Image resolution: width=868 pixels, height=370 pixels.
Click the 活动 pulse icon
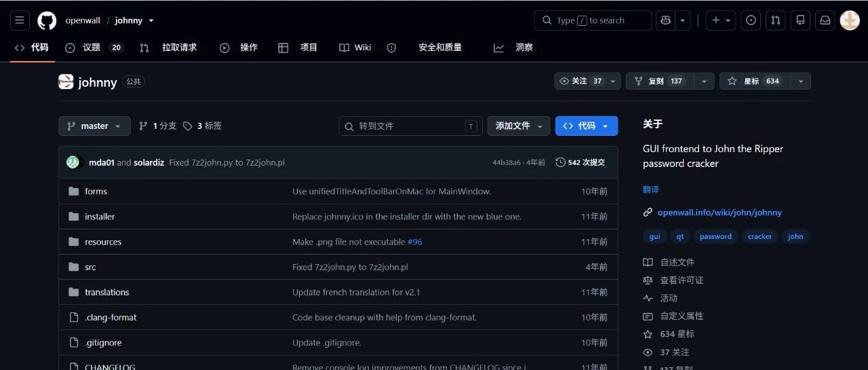point(648,298)
